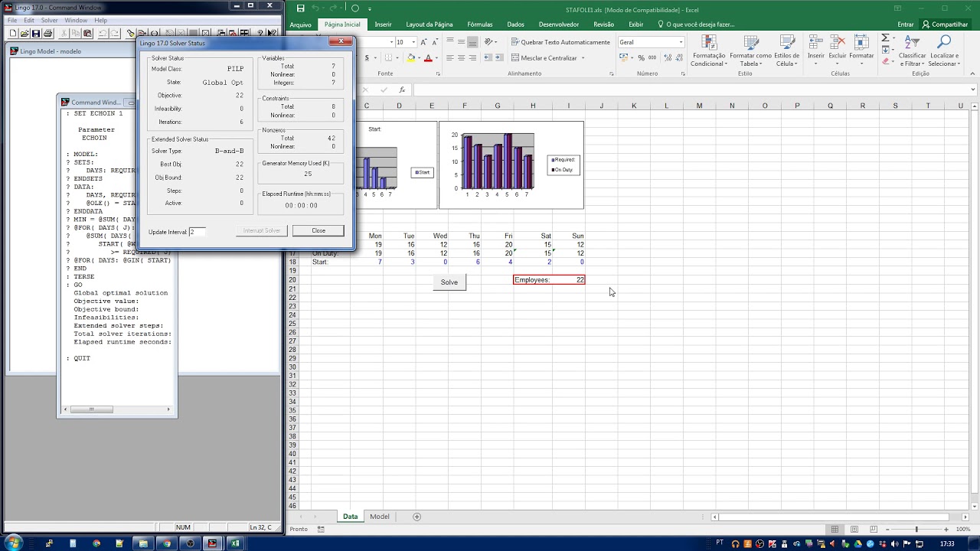Increase font size with large A icon
Image resolution: width=980 pixels, height=551 pixels.
click(x=423, y=42)
